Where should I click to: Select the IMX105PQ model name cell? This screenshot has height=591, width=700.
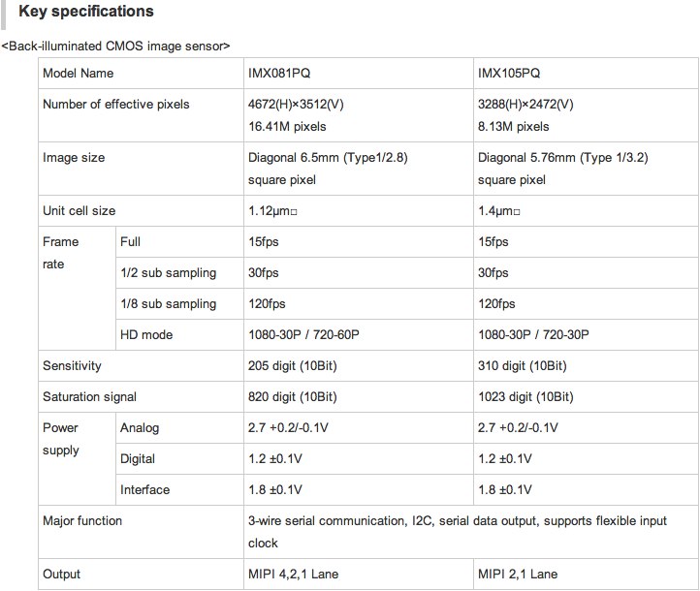coord(509,74)
